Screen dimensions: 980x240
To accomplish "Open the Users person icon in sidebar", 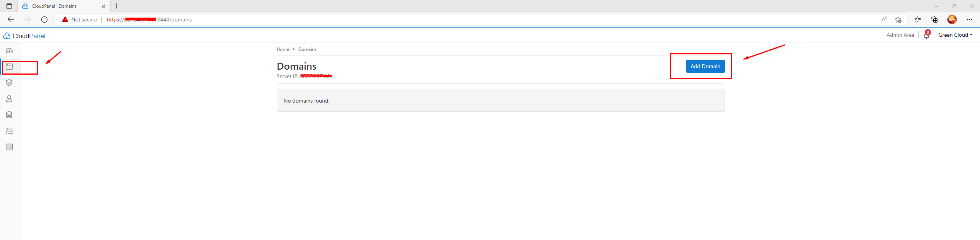I will (x=9, y=99).
